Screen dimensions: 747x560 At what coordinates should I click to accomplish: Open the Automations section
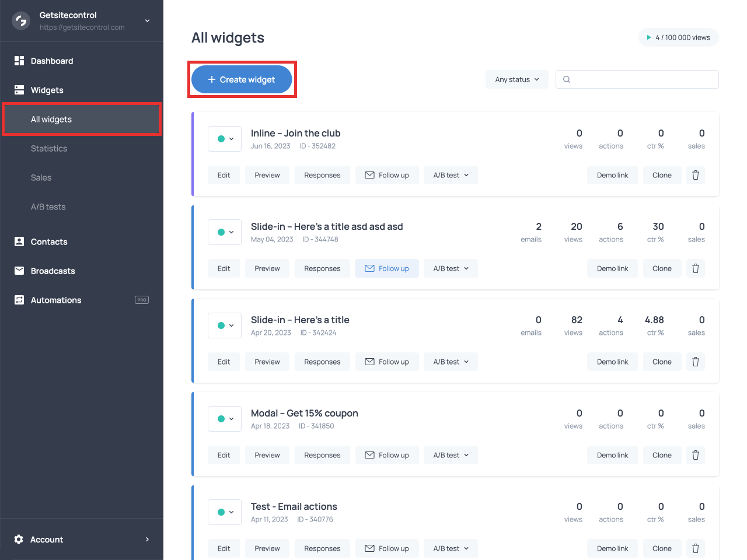[55, 300]
